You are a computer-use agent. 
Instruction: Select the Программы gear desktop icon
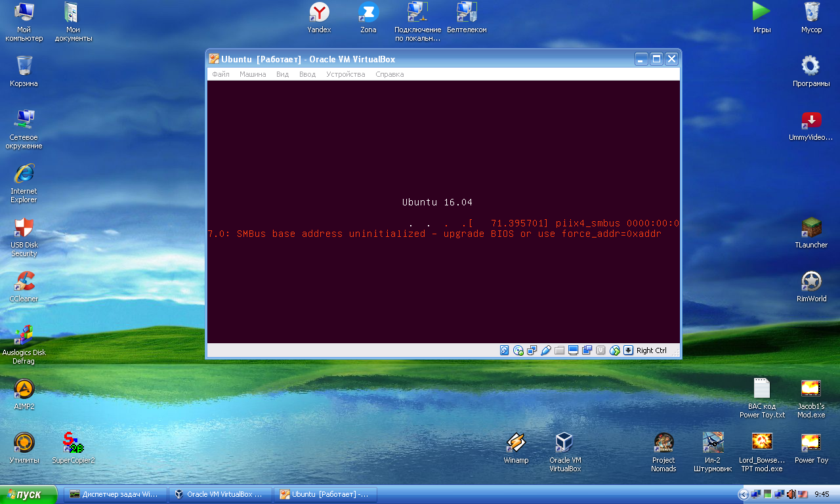click(x=811, y=71)
